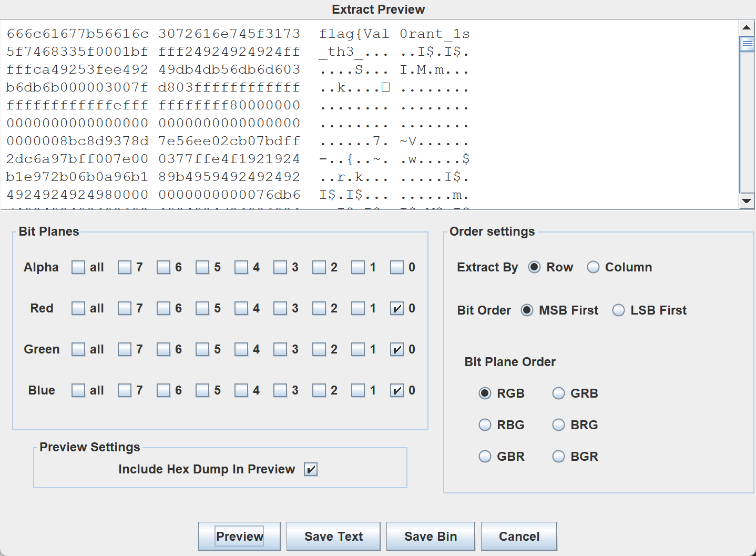Screen dimensions: 756x556
Task: Choose LSB First bit order
Action: pyautogui.click(x=619, y=310)
